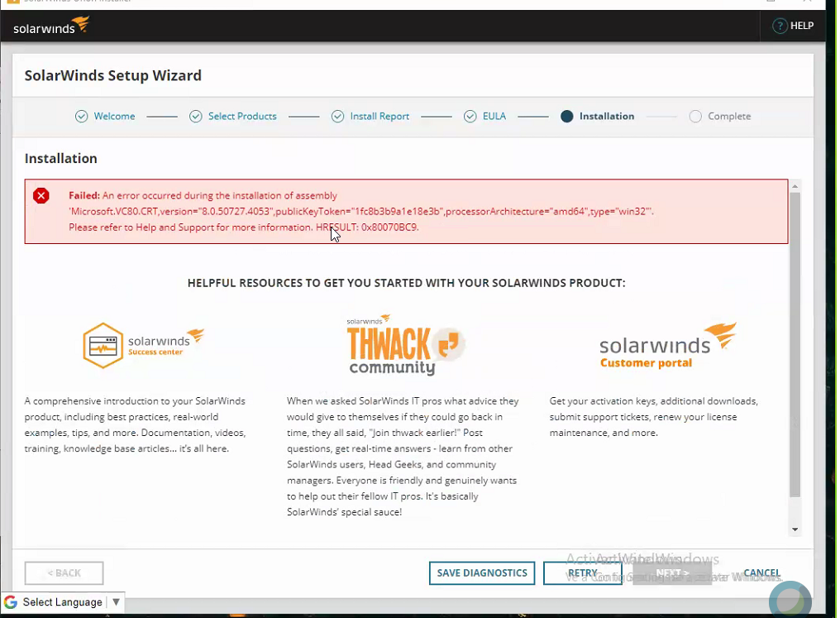The width and height of the screenshot is (840, 618).
Task: Click the SolarWinds logo in header
Action: [x=51, y=25]
